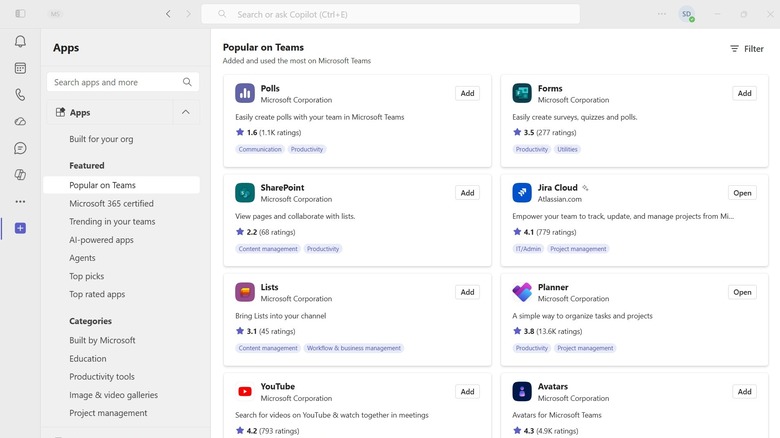Select the Apps plus icon in left rail
This screenshot has width=780, height=438.
click(x=20, y=228)
